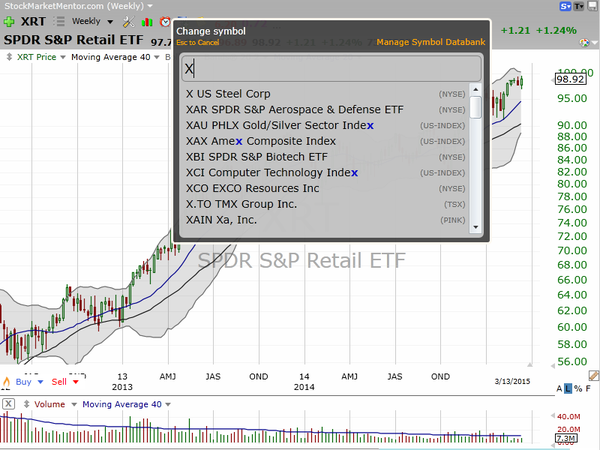Screen dimensions: 600x450
Task: Select X.TO TMX Group Inc.
Action: (326, 204)
